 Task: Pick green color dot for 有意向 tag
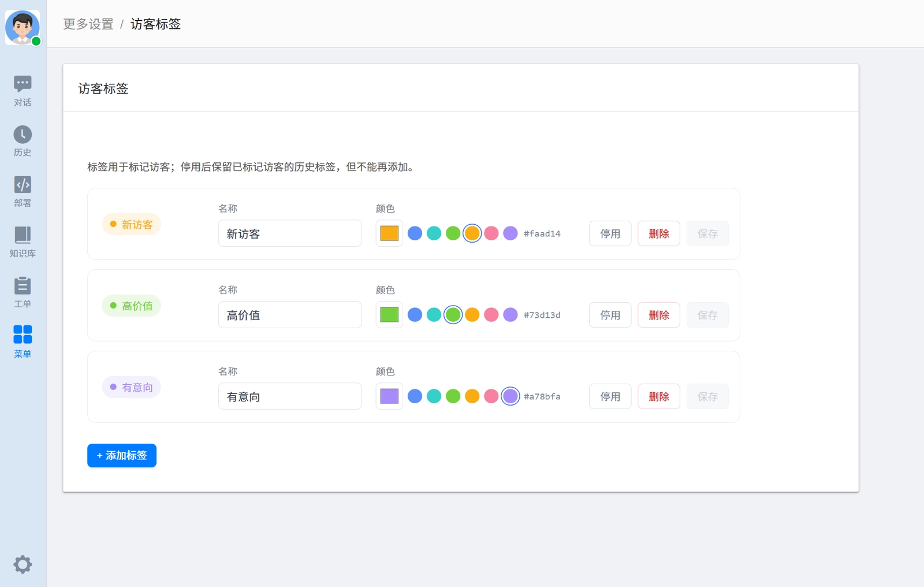click(453, 396)
